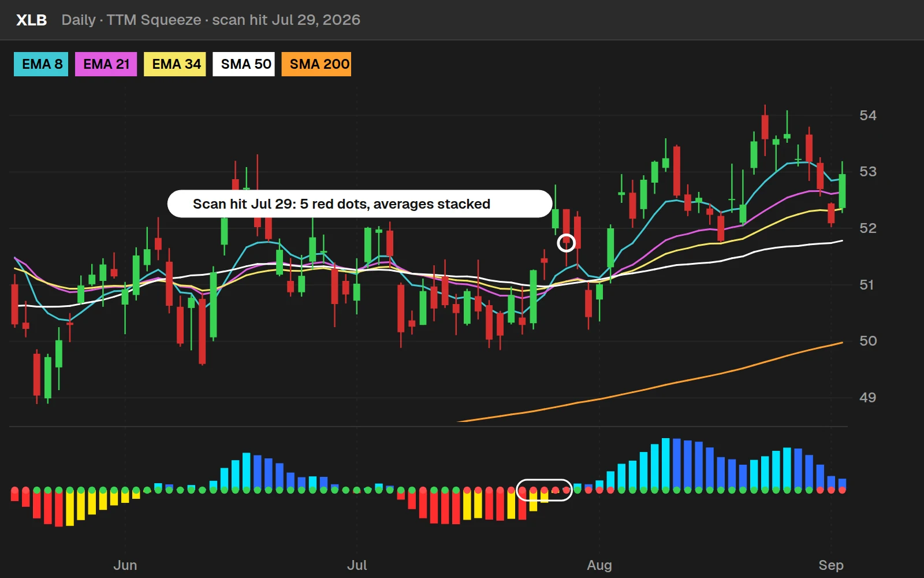Toggle the EMA 34 legend chip
Viewport: 924px width, 578px height.
pyautogui.click(x=175, y=64)
